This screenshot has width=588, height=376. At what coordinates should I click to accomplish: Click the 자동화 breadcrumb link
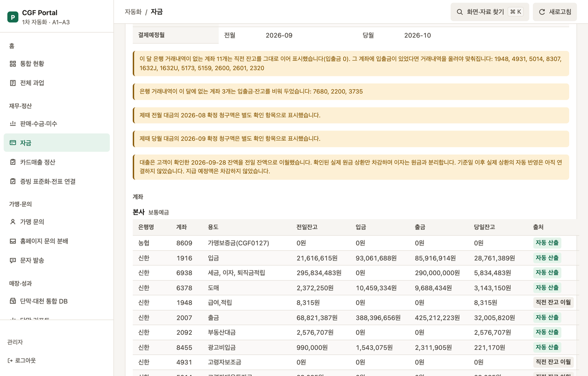133,12
